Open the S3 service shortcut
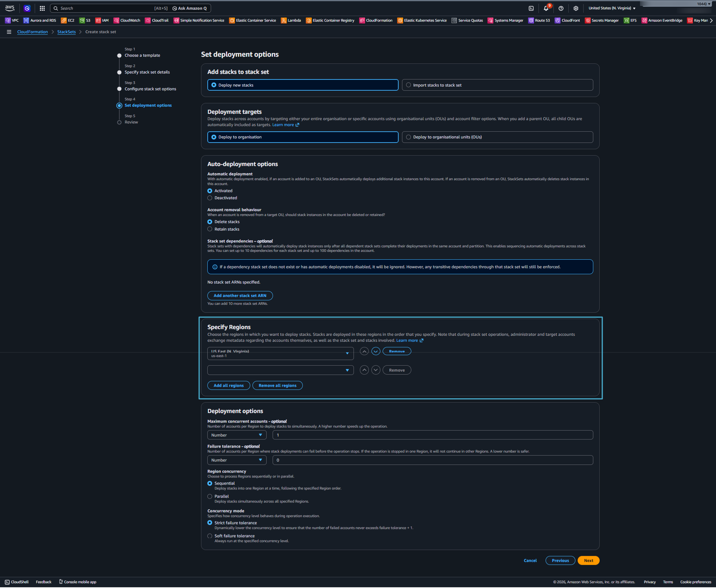The image size is (716, 588). pyautogui.click(x=85, y=21)
